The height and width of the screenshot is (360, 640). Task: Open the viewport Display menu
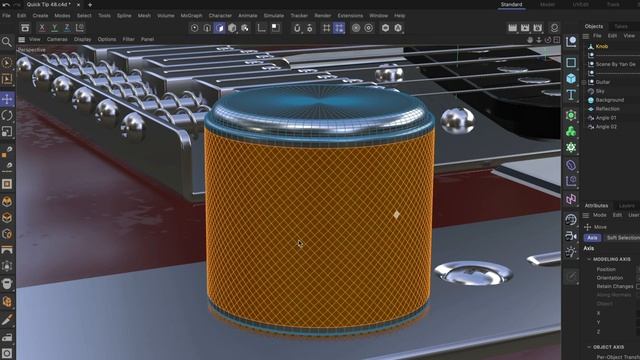click(x=82, y=39)
